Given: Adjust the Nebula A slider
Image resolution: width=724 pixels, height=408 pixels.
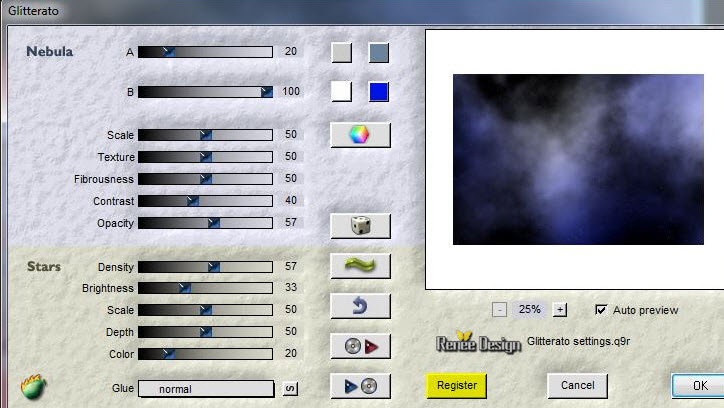Looking at the screenshot, I should [x=205, y=52].
